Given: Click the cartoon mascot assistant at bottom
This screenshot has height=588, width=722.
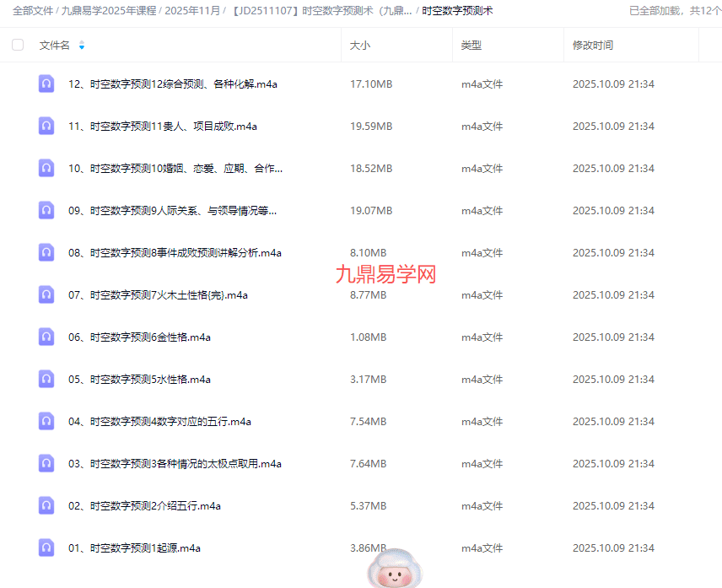Looking at the screenshot, I should pyautogui.click(x=394, y=569).
